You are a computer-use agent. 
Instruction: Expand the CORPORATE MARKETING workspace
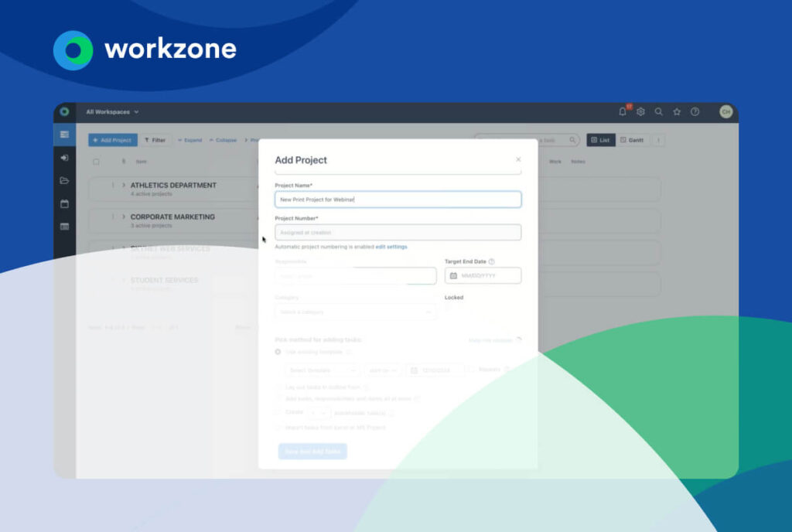123,217
